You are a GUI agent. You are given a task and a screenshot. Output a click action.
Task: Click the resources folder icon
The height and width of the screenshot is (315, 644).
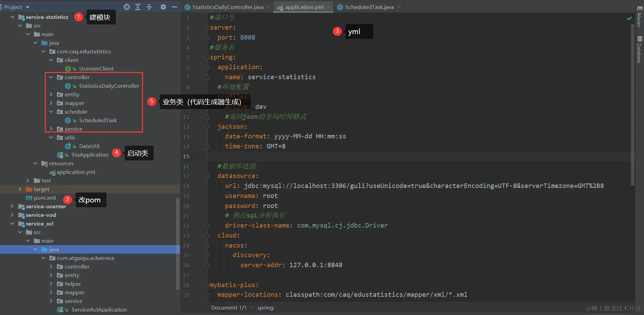pyautogui.click(x=44, y=164)
